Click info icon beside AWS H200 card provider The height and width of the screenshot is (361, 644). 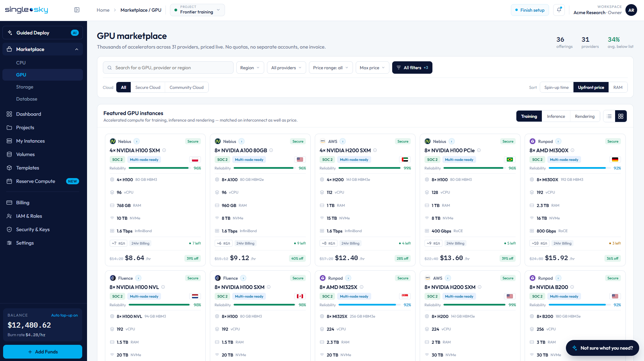click(x=343, y=141)
